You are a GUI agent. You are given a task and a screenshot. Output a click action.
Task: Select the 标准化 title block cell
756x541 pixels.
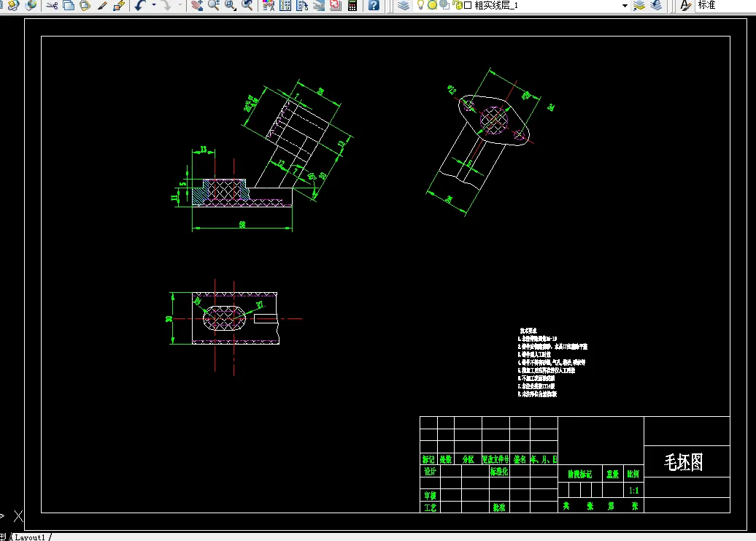tap(499, 471)
